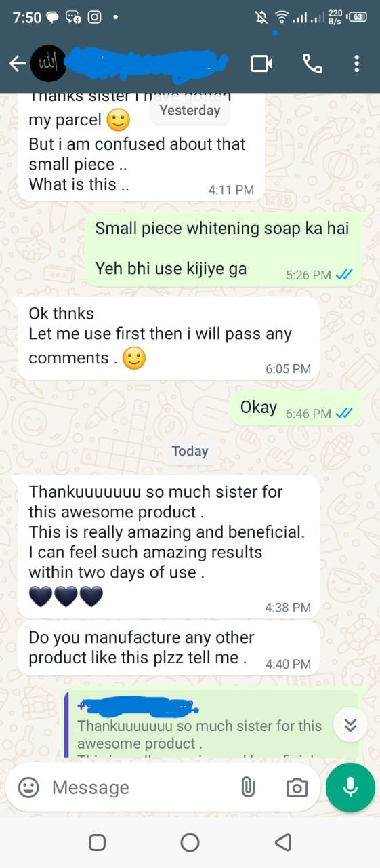Select the 'Do you manufacture any other product' message
The image size is (380, 868).
[169, 648]
